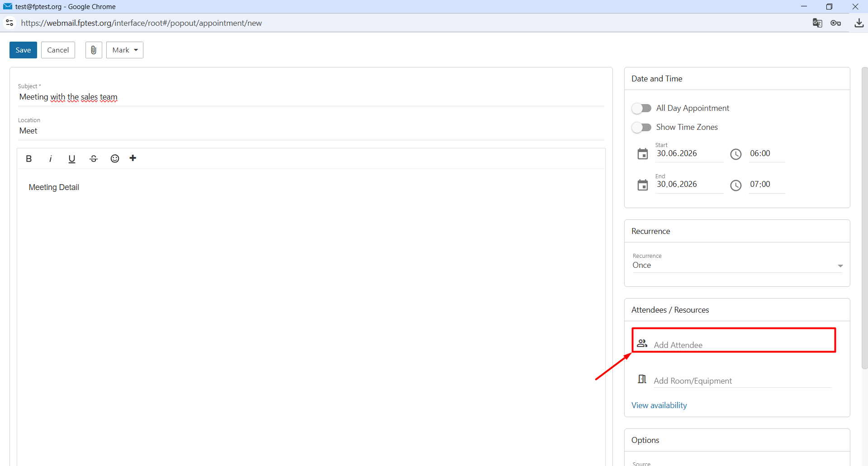The image size is (868, 466).
Task: Click the Subject field with meeting title
Action: (311, 97)
